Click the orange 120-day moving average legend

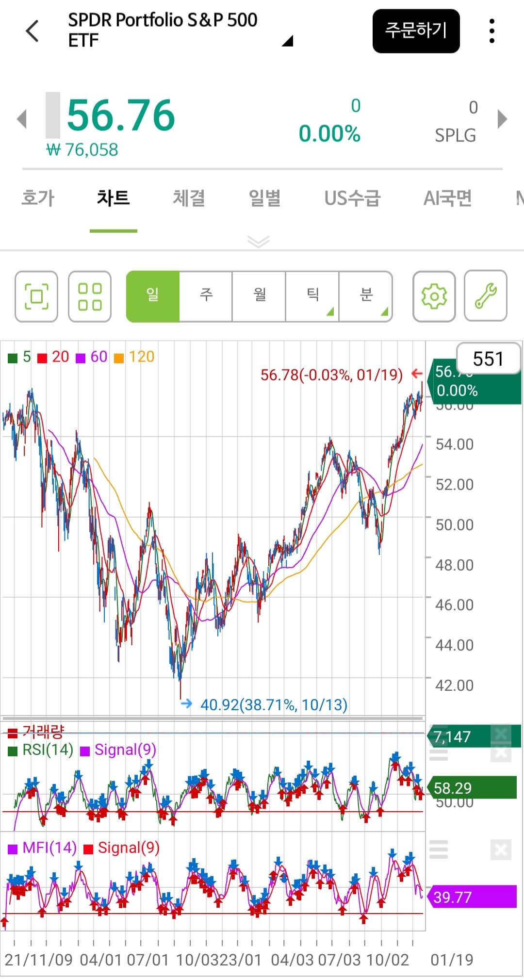coord(134,357)
